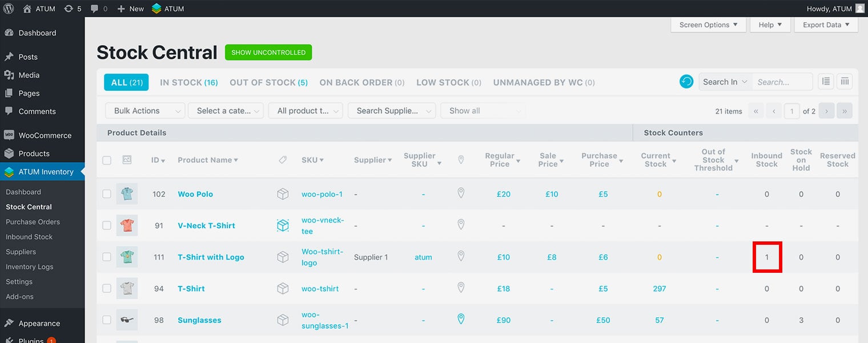Toggle the select-all checkbox in table header
Viewport: 868px width, 343px height.
pos(107,160)
